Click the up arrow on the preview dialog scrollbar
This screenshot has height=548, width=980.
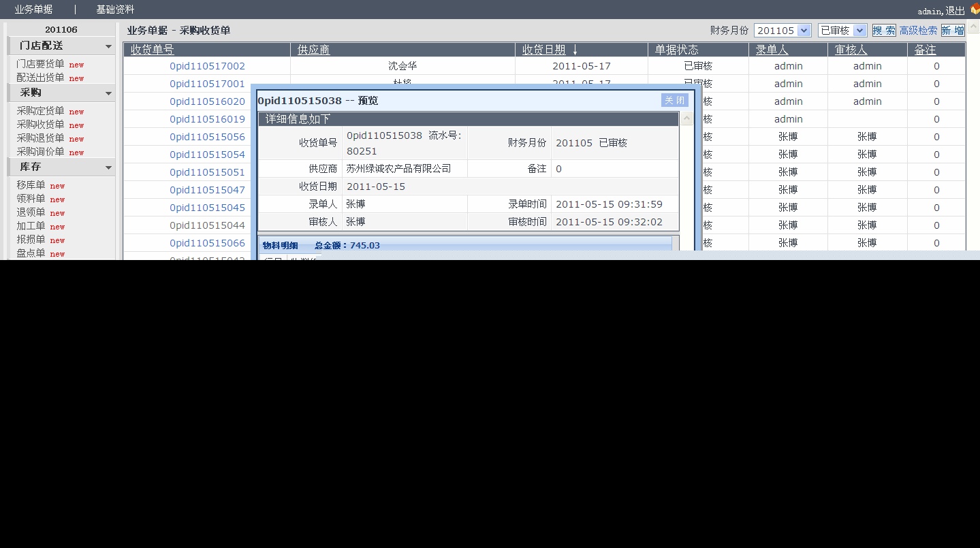686,118
